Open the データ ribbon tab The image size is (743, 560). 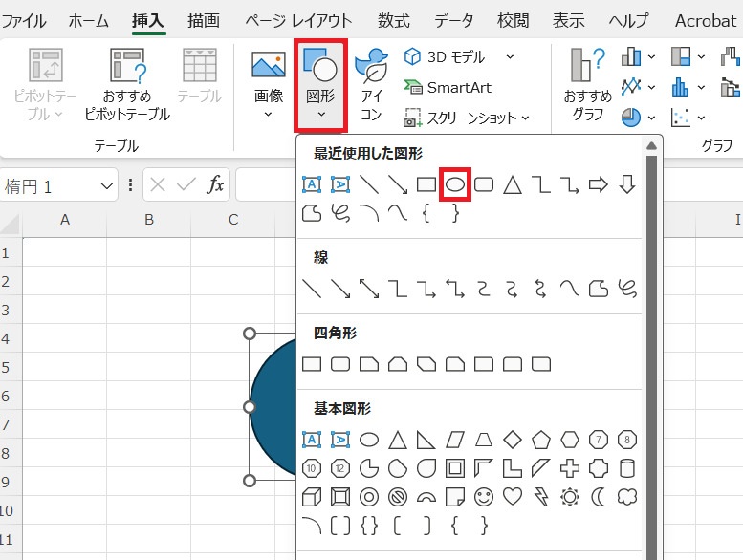pos(453,20)
